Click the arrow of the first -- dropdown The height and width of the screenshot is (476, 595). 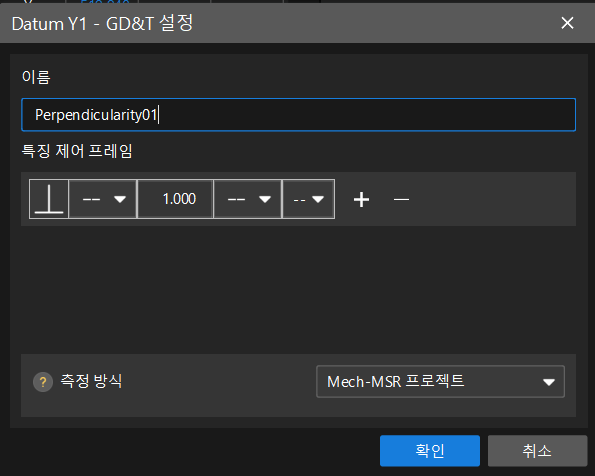(x=120, y=199)
